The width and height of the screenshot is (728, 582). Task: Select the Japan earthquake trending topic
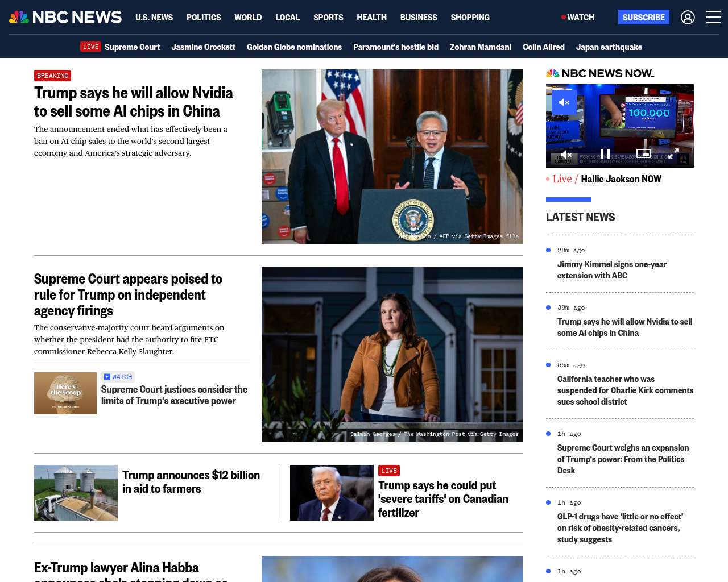(609, 47)
